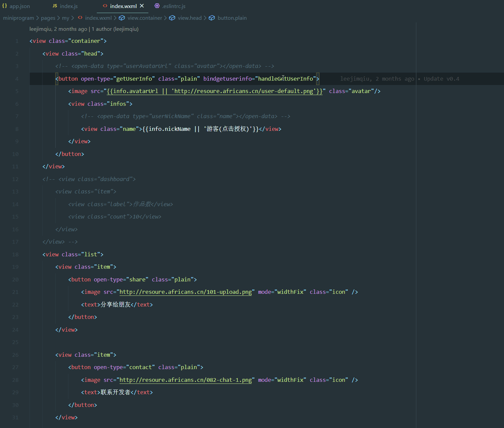Click commented 'count' view on line 15
Viewport: 504px width, 428px height.
tap(115, 217)
